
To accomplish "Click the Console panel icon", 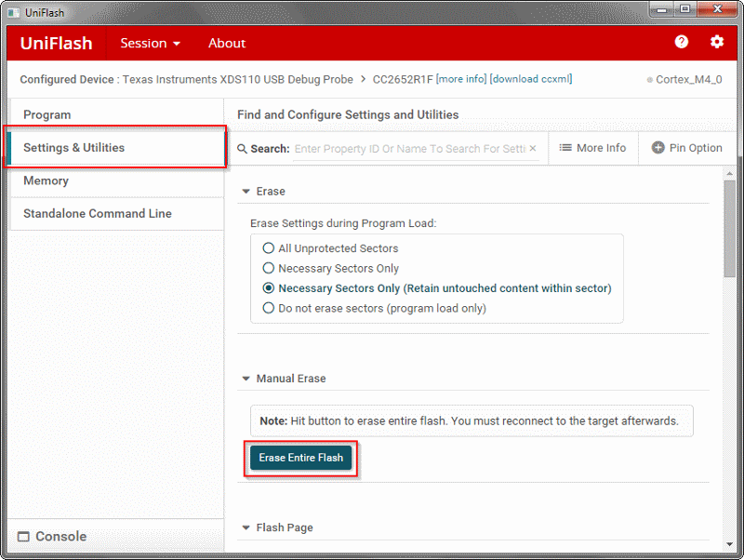I will [x=24, y=537].
